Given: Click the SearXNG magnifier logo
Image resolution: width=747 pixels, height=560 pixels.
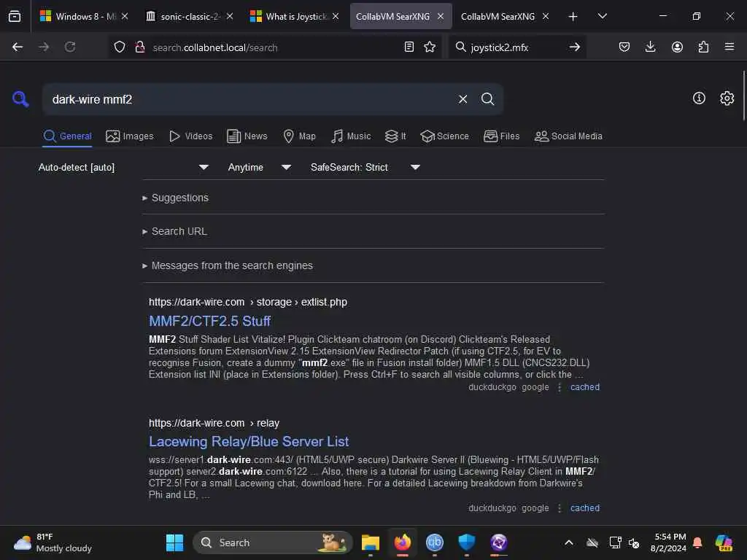Looking at the screenshot, I should [20, 99].
